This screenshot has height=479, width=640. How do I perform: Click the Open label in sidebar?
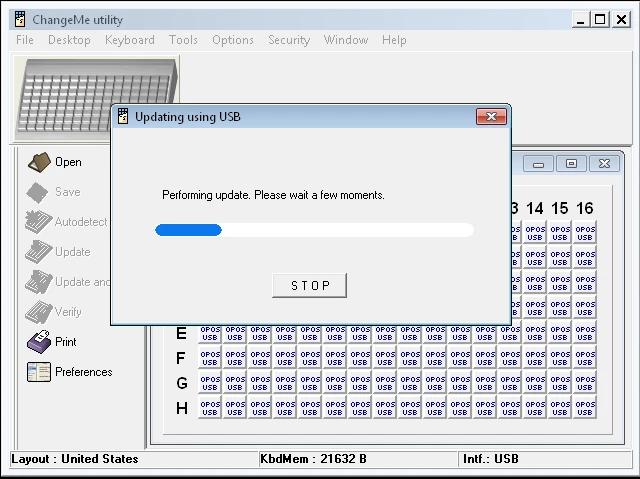68,162
